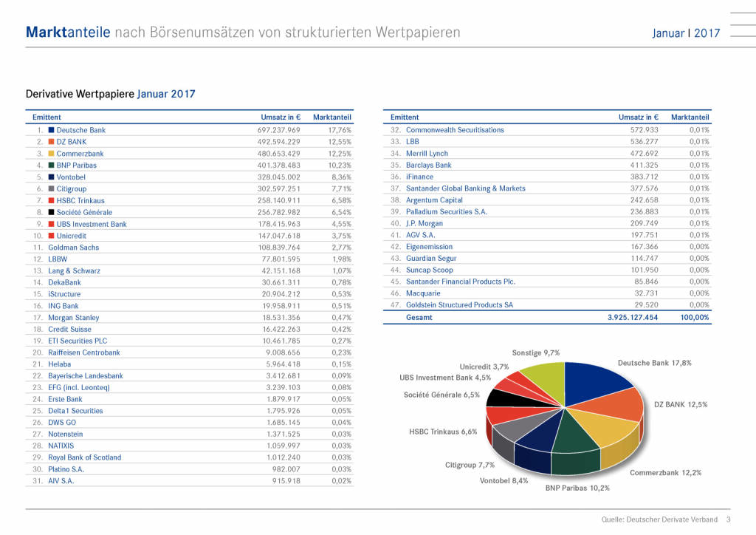Click the dark navy square beside Vontobel
756x535 pixels.
[51, 177]
